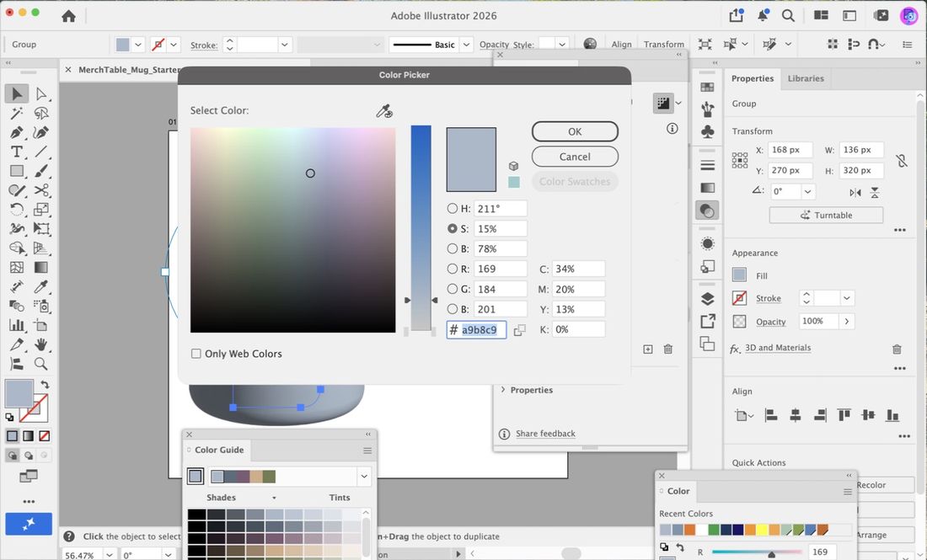Click the out-of-gamut cube warning icon

click(514, 166)
